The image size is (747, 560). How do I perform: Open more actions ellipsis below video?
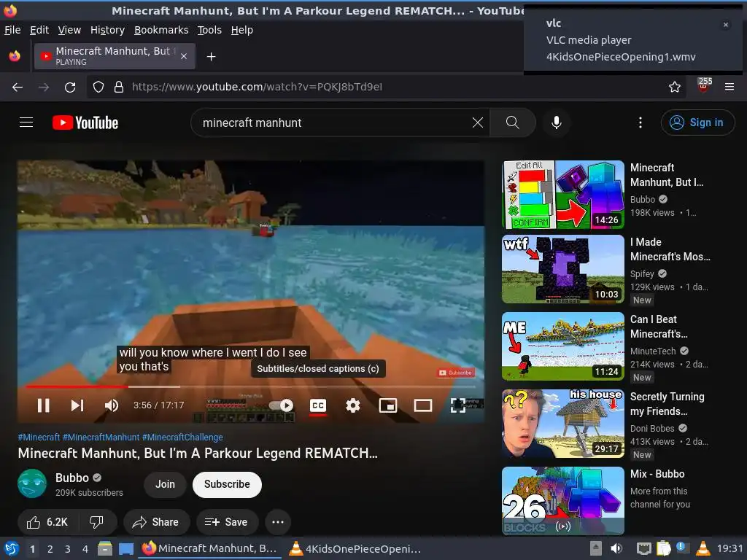point(278,522)
